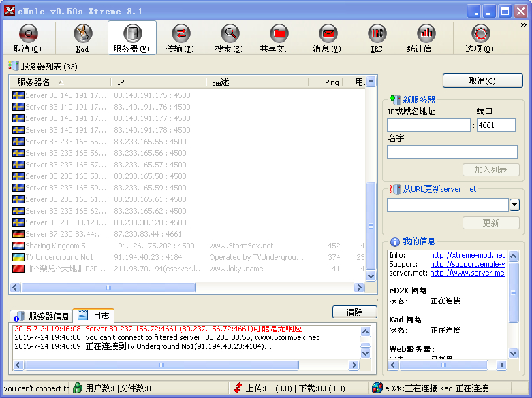The image size is (532, 398).
Task: Click 我的信息 pane horizontal scrollbar right arrow
Action: (501, 365)
